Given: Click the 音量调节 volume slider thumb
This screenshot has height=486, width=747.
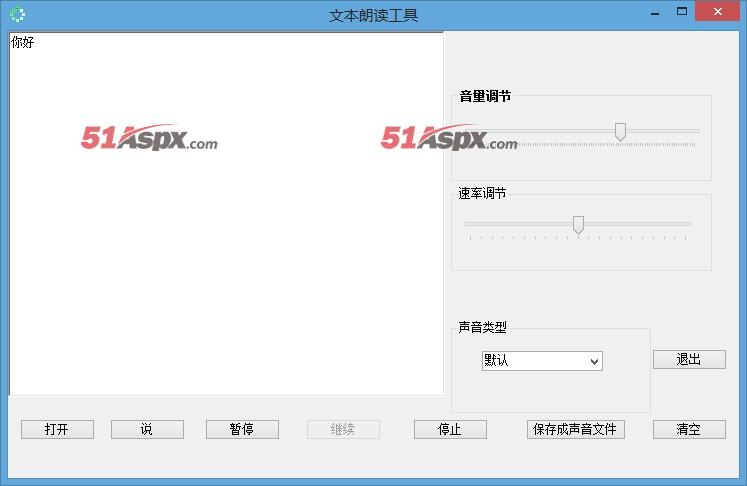Looking at the screenshot, I should click(620, 132).
